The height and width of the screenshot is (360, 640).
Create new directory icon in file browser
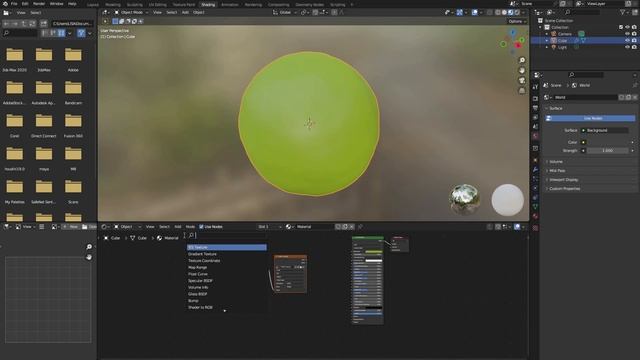point(43,24)
